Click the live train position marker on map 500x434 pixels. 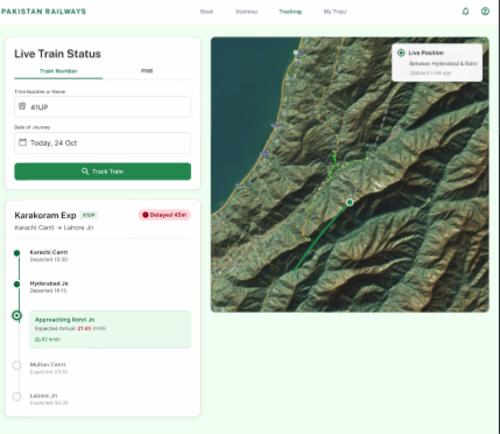pos(350,202)
